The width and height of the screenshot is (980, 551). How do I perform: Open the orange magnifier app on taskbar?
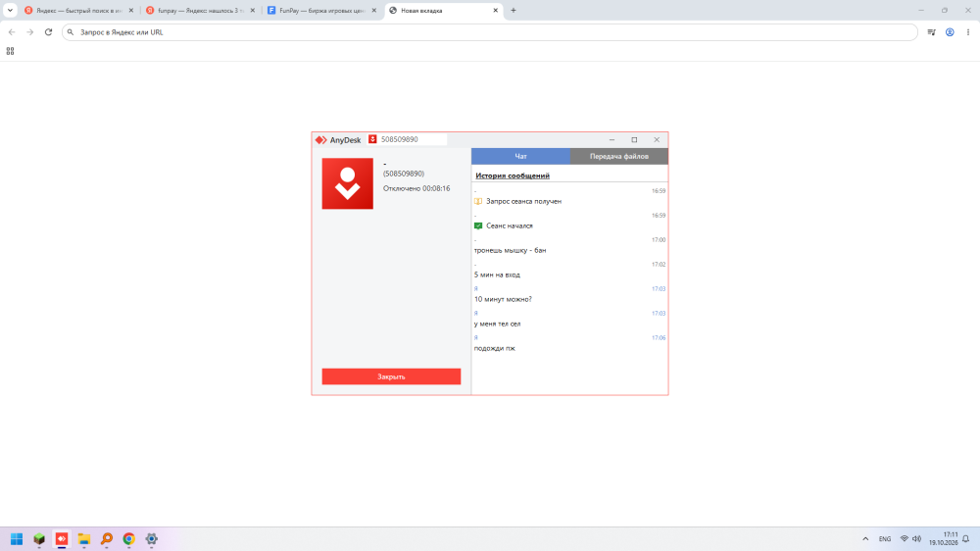pyautogui.click(x=107, y=539)
